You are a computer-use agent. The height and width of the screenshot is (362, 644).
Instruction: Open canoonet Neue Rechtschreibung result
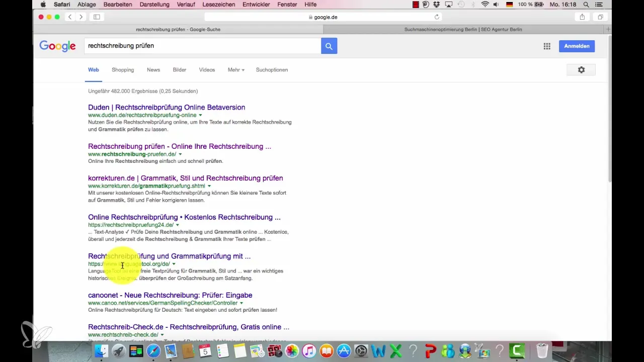(170, 295)
